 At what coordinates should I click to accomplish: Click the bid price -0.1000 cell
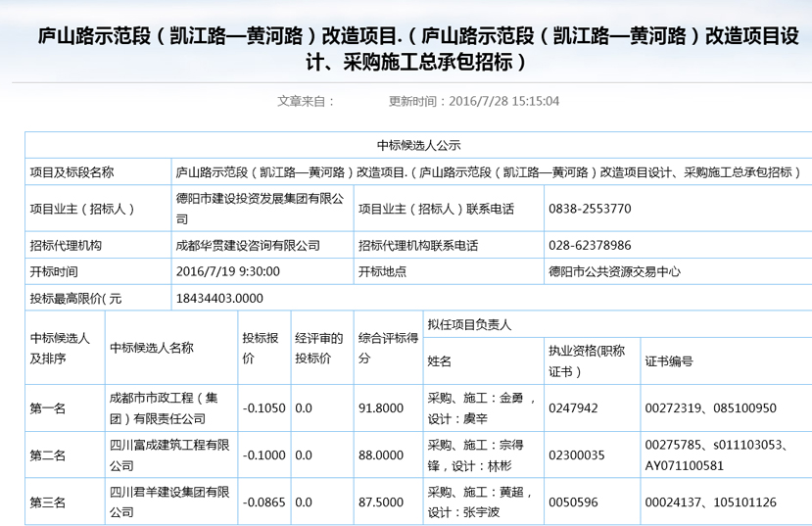coord(263,455)
